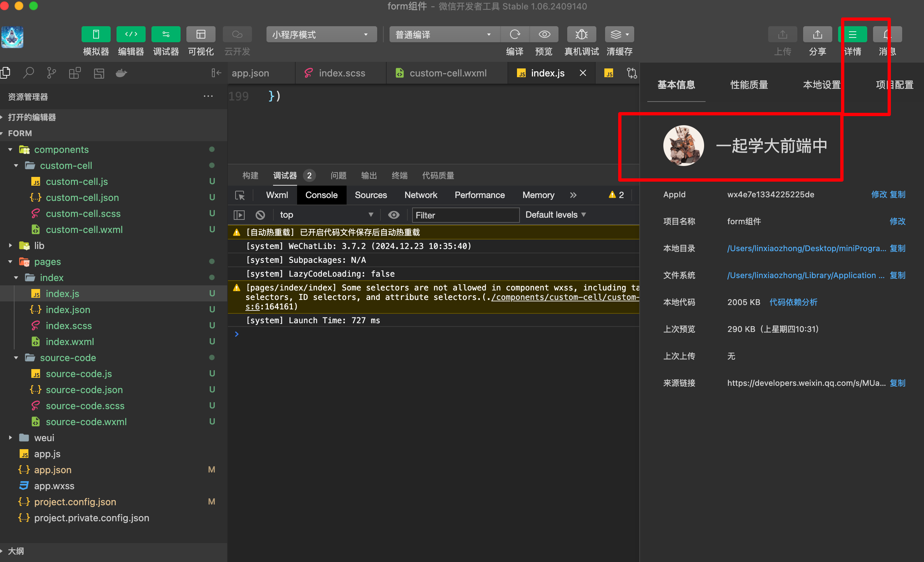The height and width of the screenshot is (562, 924).
Task: Toggle the 模拟器 simulator panel button
Action: click(x=96, y=35)
